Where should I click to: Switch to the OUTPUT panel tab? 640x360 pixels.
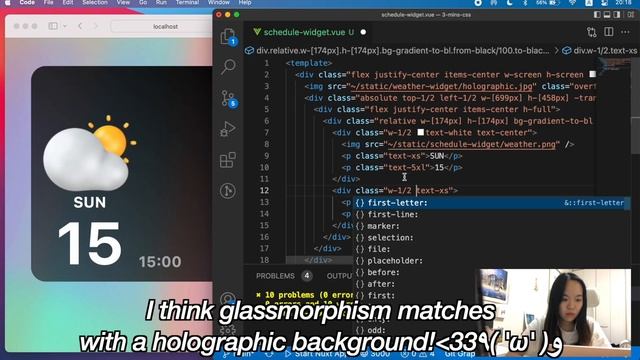coord(339,276)
